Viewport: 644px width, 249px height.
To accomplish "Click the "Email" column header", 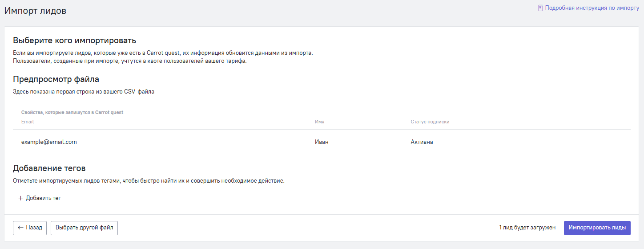I will tap(28, 122).
